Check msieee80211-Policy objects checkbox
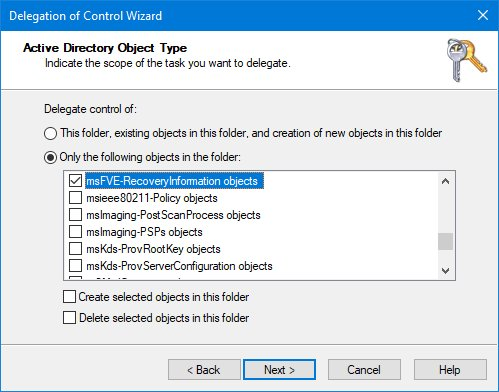 [75, 197]
